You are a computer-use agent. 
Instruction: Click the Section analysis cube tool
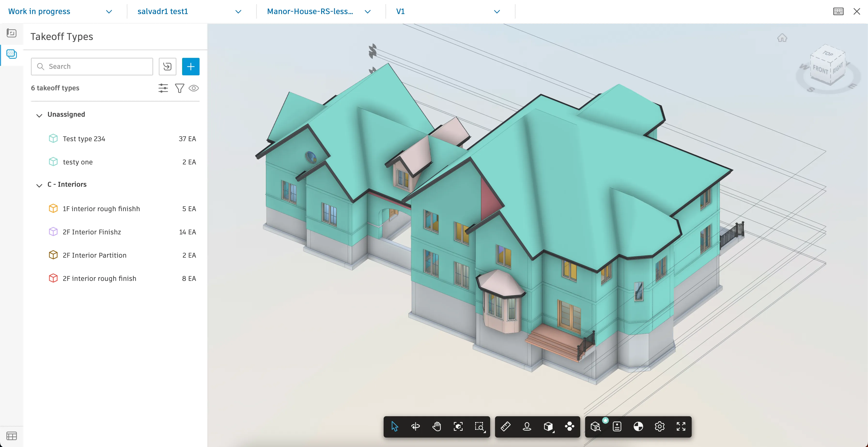(x=548, y=426)
